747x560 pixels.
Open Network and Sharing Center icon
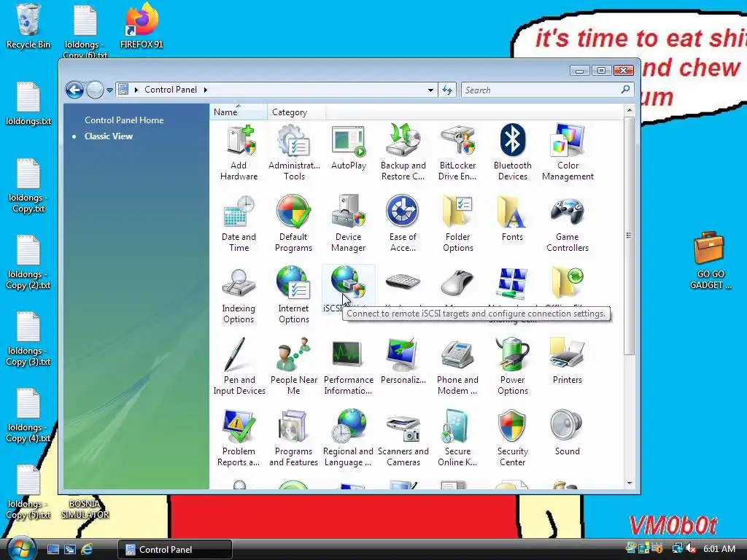[512, 282]
